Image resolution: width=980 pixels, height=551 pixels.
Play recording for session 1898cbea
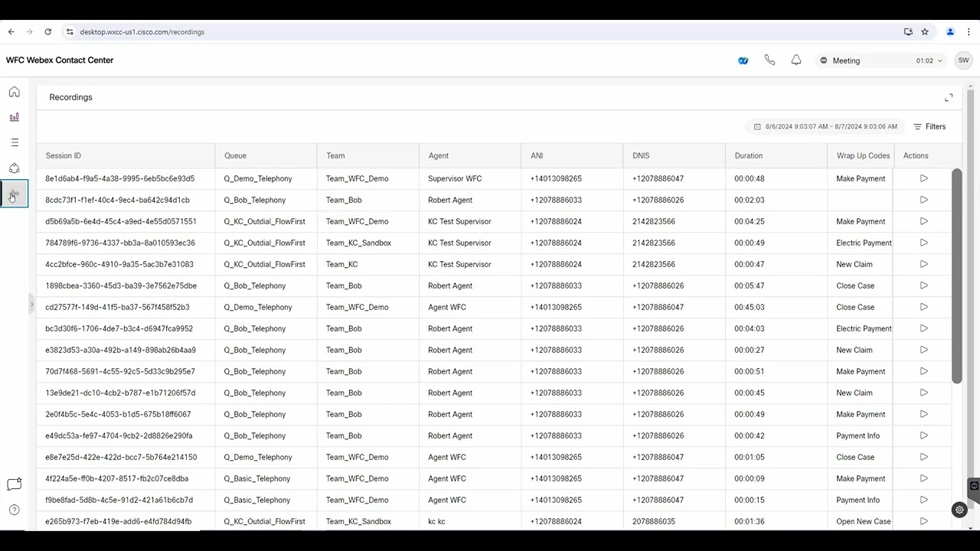[923, 285]
